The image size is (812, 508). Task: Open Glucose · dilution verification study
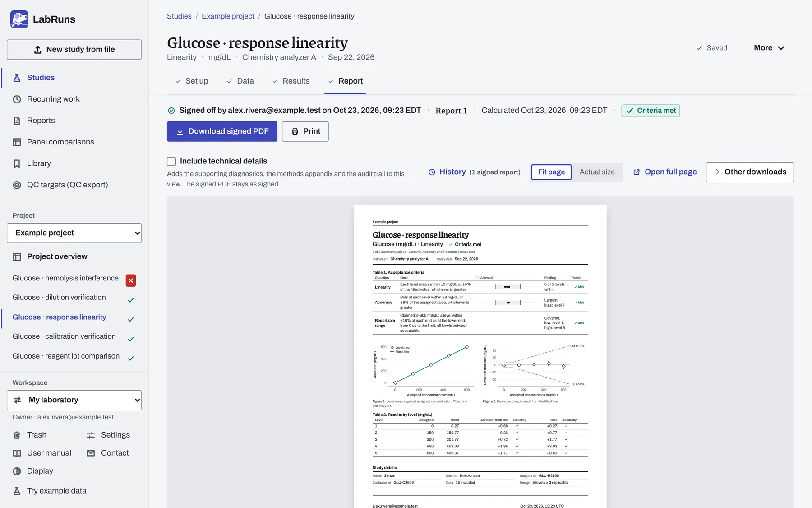(x=59, y=298)
